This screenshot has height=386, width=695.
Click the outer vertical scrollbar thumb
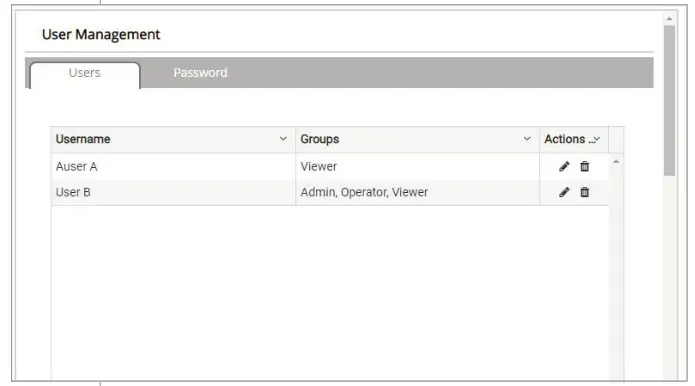pyautogui.click(x=669, y=101)
